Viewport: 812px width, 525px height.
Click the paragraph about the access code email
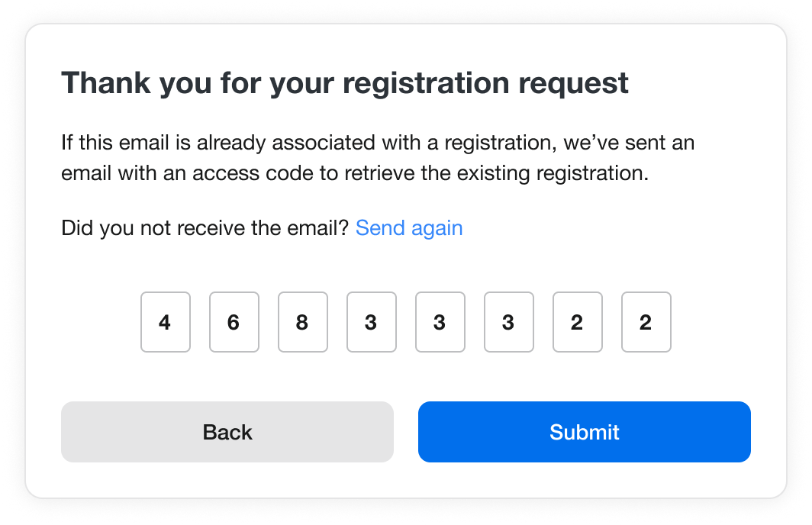378,158
